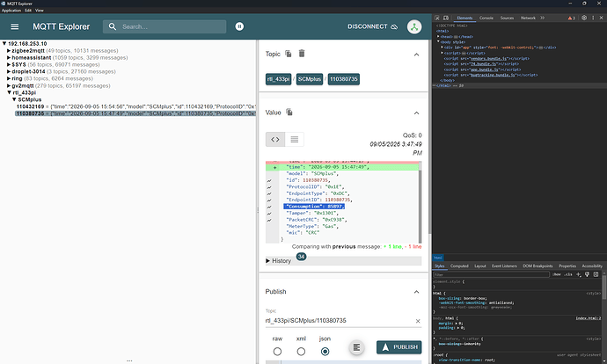Click the DevTools warnings count badge
The width and height of the screenshot is (607, 364).
[572, 18]
